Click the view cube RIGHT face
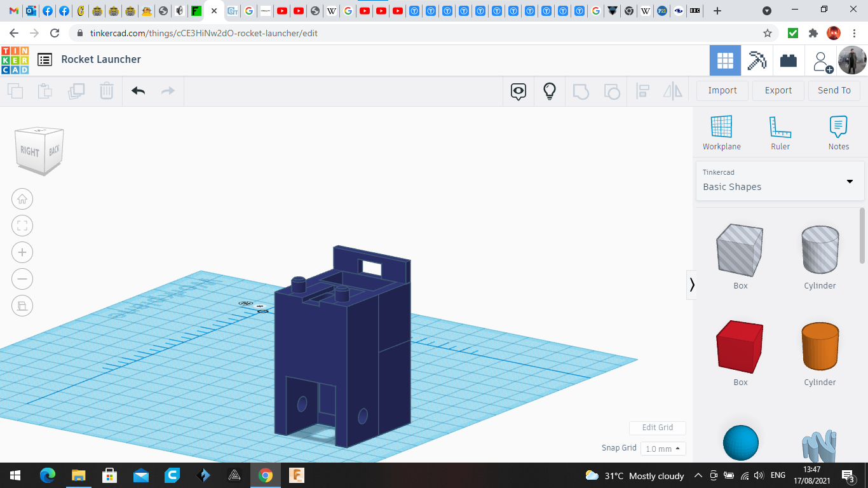868x488 pixels. pyautogui.click(x=30, y=152)
